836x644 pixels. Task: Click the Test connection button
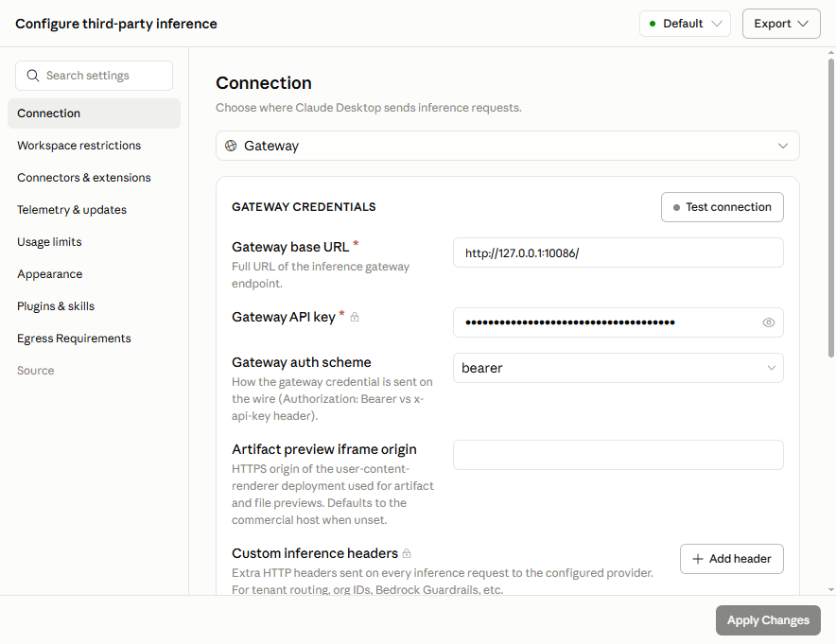tap(722, 207)
